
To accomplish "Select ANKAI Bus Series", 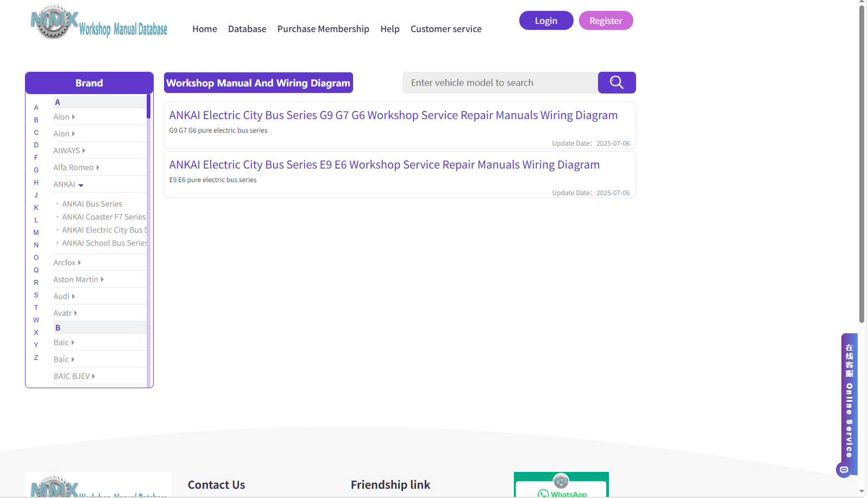I will [x=92, y=204].
